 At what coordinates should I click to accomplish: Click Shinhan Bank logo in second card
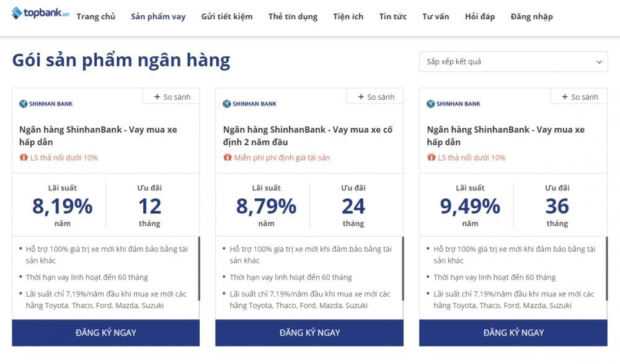(250, 104)
